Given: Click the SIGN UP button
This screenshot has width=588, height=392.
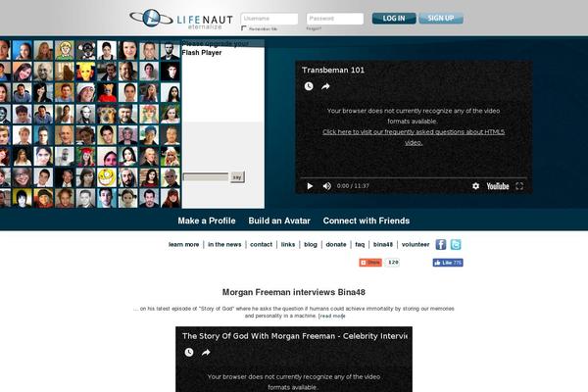Looking at the screenshot, I should click(441, 19).
